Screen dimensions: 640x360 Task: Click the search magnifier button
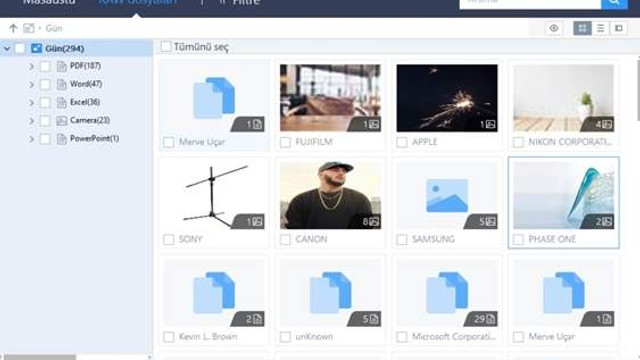[x=614, y=3]
